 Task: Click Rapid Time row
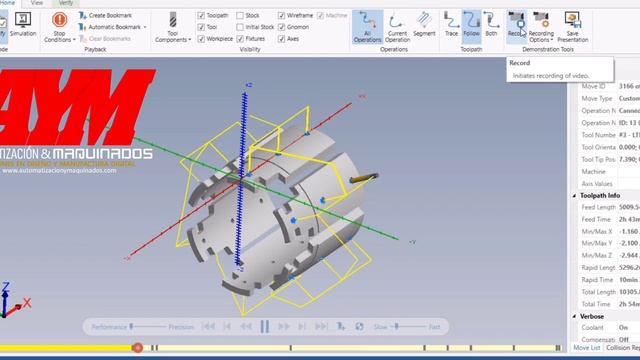point(609,280)
